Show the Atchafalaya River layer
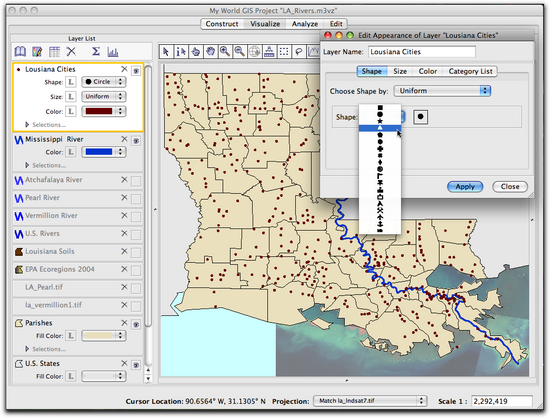 pos(136,181)
